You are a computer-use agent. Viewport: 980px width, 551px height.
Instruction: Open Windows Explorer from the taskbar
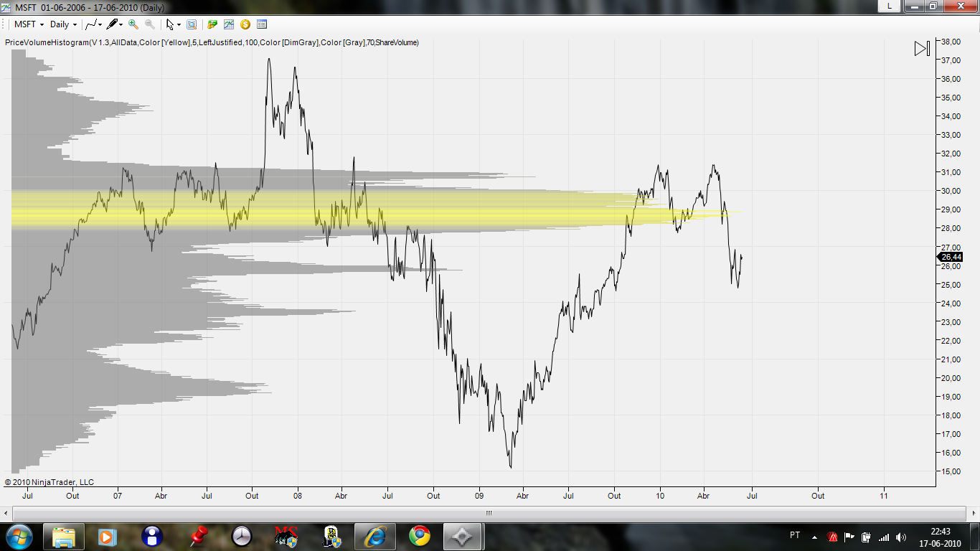pos(64,536)
